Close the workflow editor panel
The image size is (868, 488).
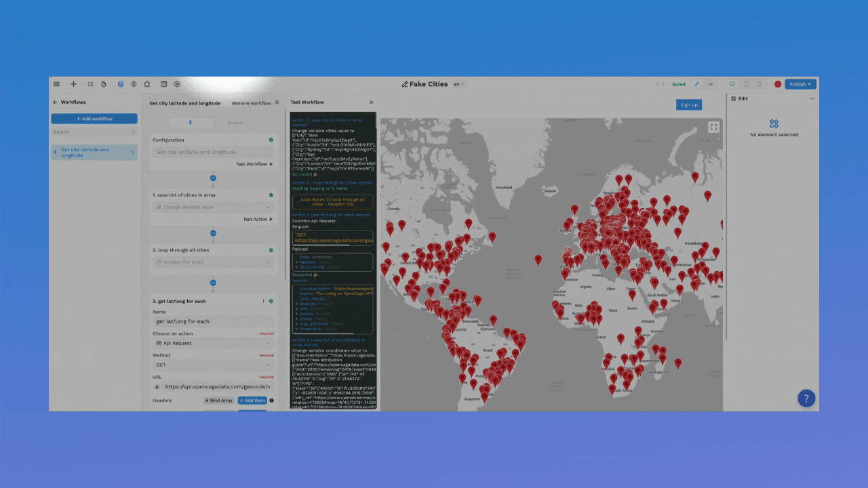click(277, 102)
